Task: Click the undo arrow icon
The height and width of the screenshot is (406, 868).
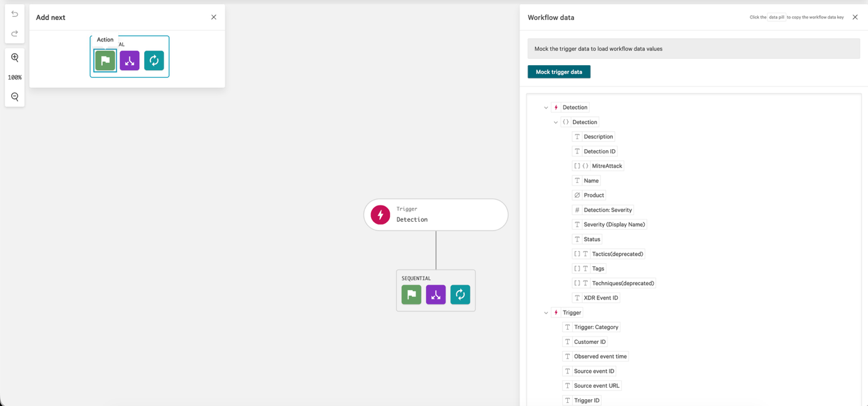Action: click(14, 14)
